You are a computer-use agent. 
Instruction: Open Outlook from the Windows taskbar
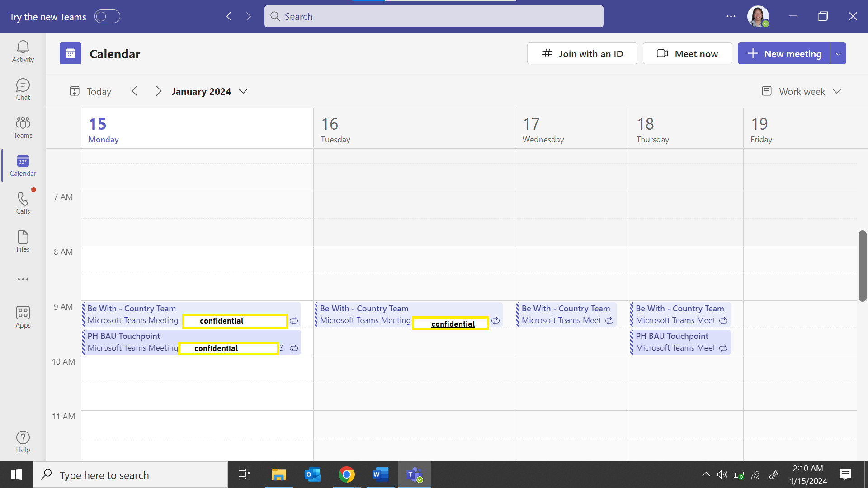tap(312, 474)
